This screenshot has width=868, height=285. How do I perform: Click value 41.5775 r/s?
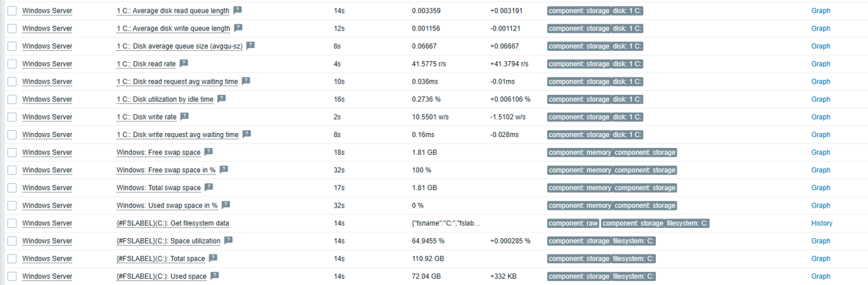point(429,64)
